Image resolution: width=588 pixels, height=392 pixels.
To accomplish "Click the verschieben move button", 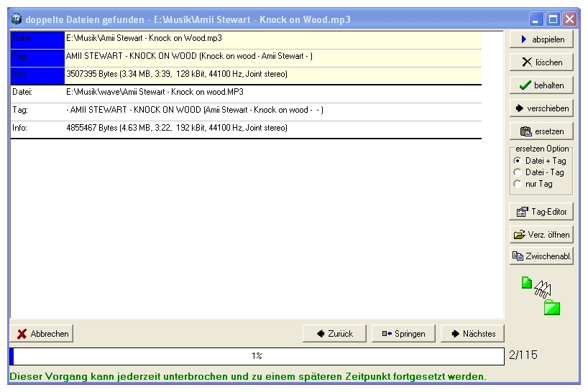I will (541, 108).
